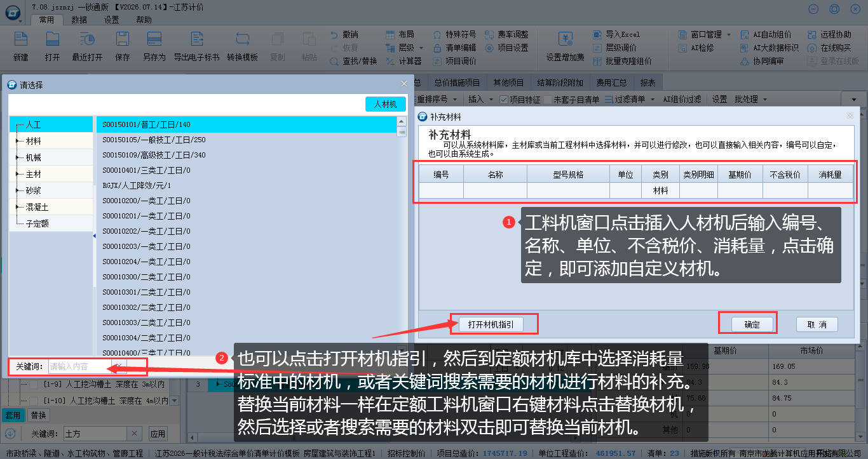Screen dimensions: 868x459
Task: Click the 层级调价 toolbar item
Action: click(614, 48)
